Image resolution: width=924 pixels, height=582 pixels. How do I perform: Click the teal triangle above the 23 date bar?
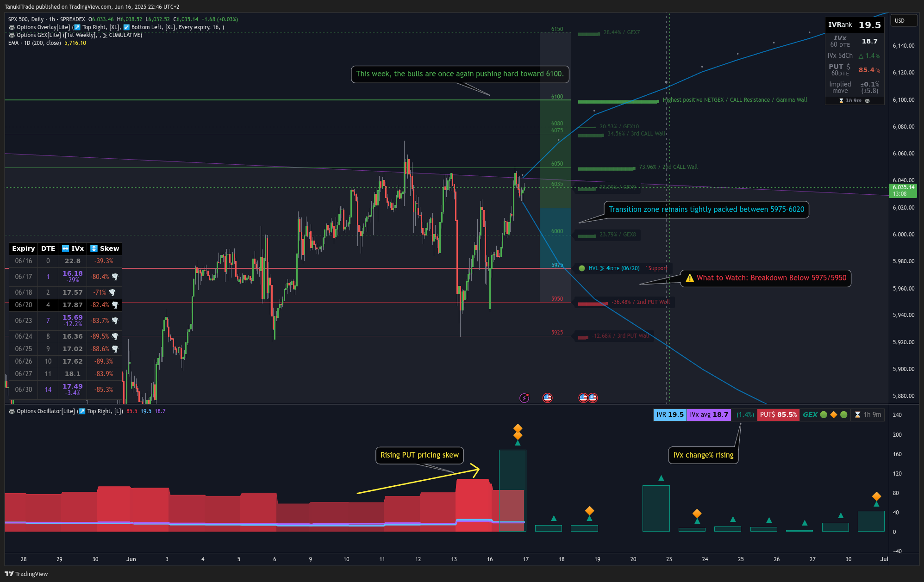tap(661, 478)
